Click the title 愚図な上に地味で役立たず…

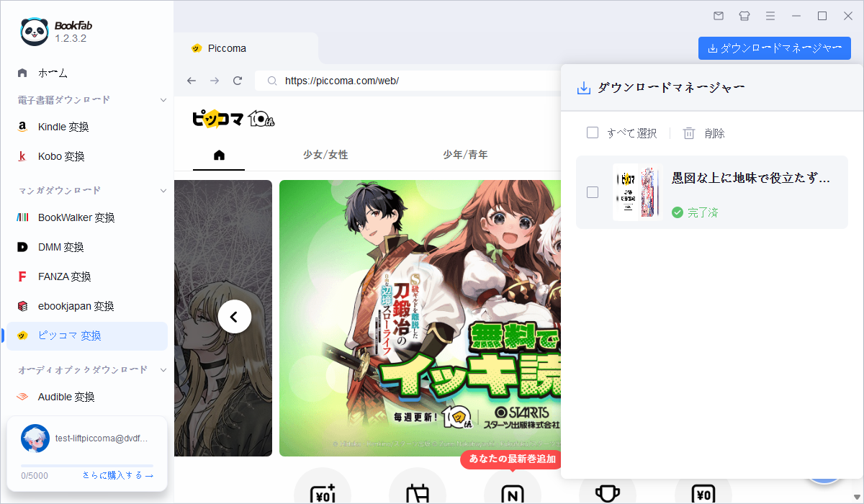coord(751,178)
